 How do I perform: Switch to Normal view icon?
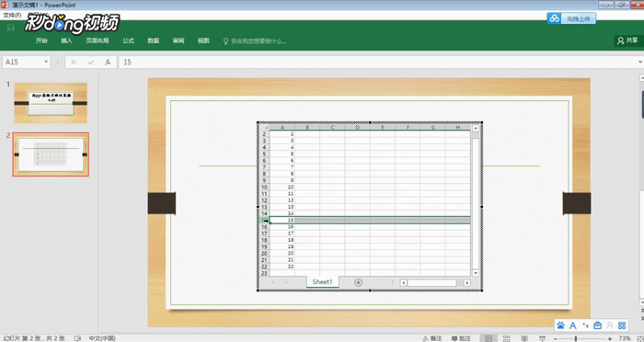pos(489,338)
